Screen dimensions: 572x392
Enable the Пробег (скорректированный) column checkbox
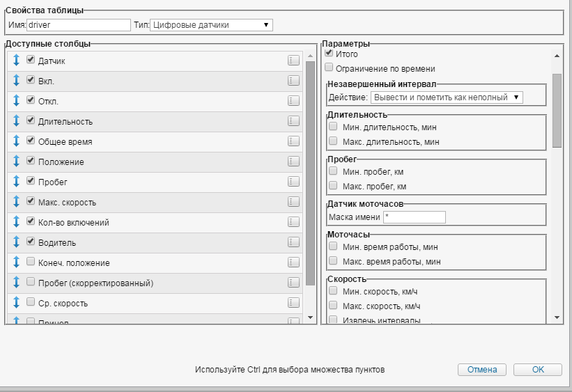click(31, 282)
